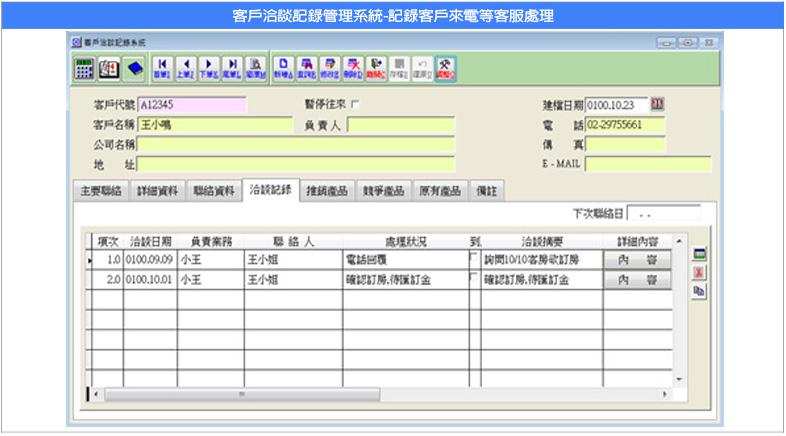This screenshot has height=436, width=786.
Task: Go to first record (首筆) button
Action: (x=162, y=68)
